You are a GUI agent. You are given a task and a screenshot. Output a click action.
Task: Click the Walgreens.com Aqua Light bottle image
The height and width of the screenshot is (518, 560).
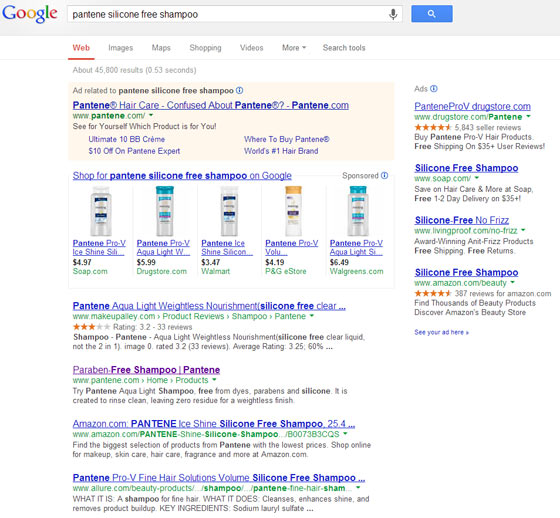(358, 211)
